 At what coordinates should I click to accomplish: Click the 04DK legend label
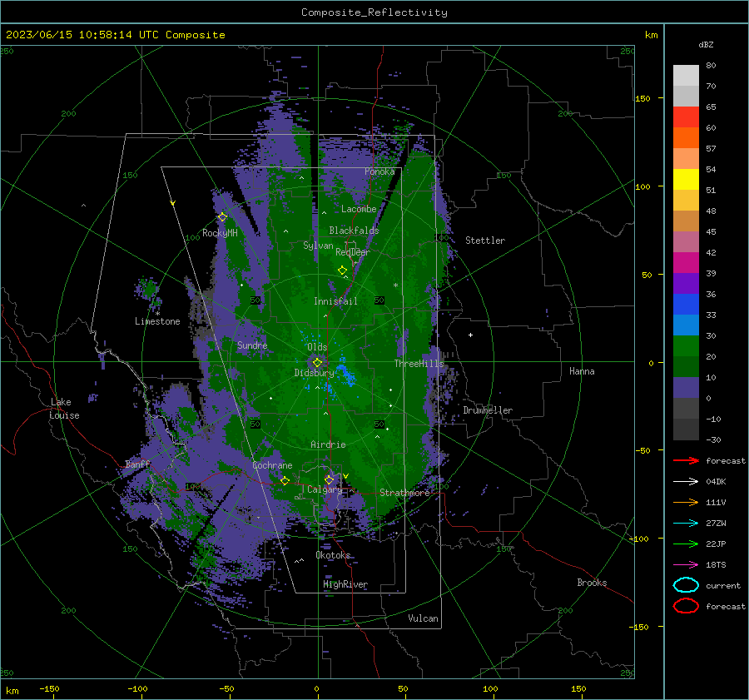[716, 482]
